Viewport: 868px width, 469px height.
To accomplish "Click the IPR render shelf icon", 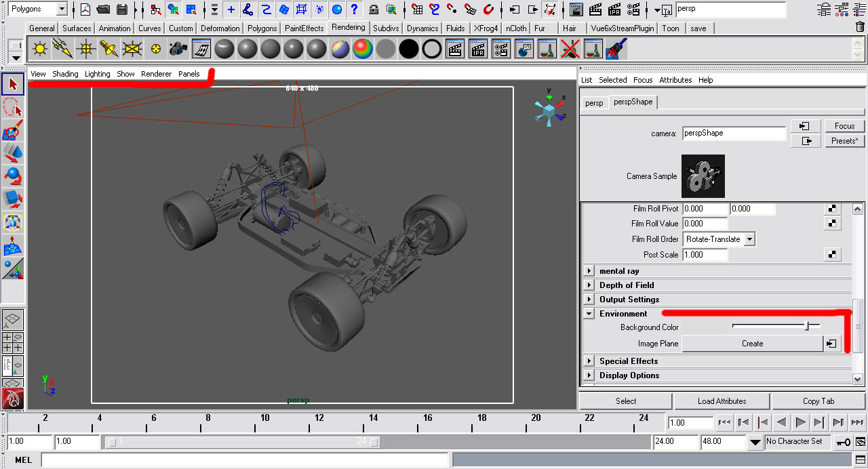I will pyautogui.click(x=478, y=49).
